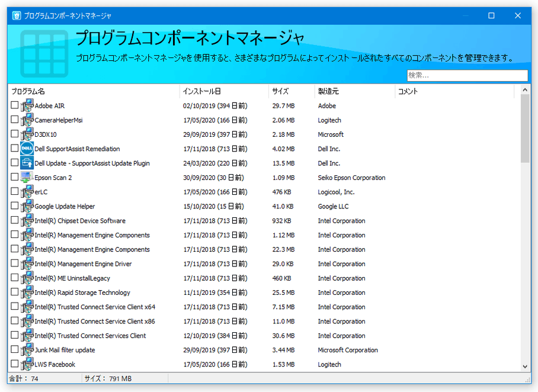Sort by the コメント column header
Image resolution: width=538 pixels, height=392 pixels.
(x=454, y=91)
